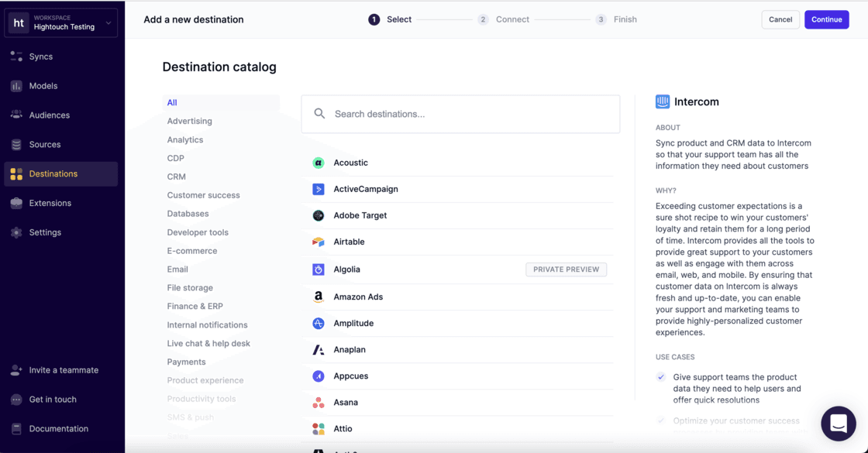The width and height of the screenshot is (868, 453).
Task: Click the Continue button
Action: (x=826, y=19)
